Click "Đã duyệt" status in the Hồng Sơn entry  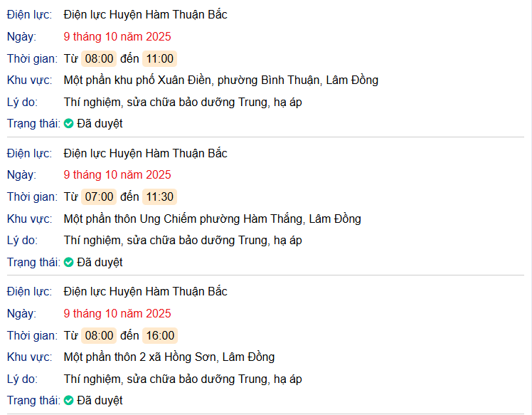[x=100, y=401]
